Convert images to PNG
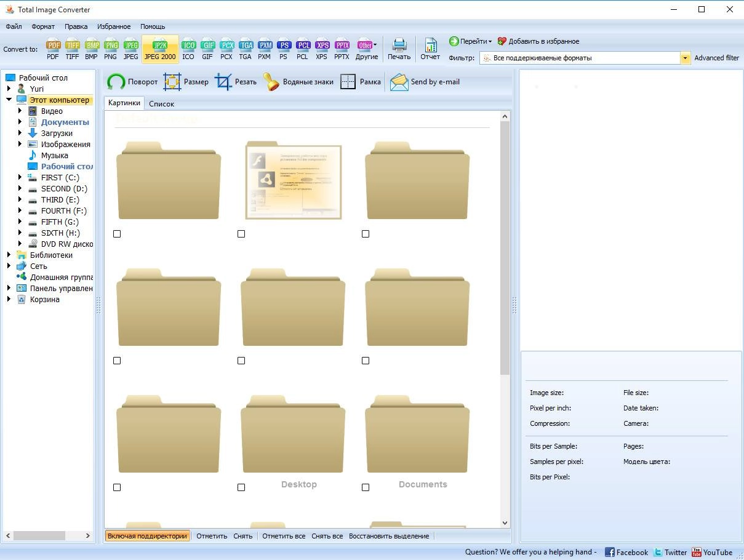Viewport: 744px width, 560px height. tap(111, 49)
